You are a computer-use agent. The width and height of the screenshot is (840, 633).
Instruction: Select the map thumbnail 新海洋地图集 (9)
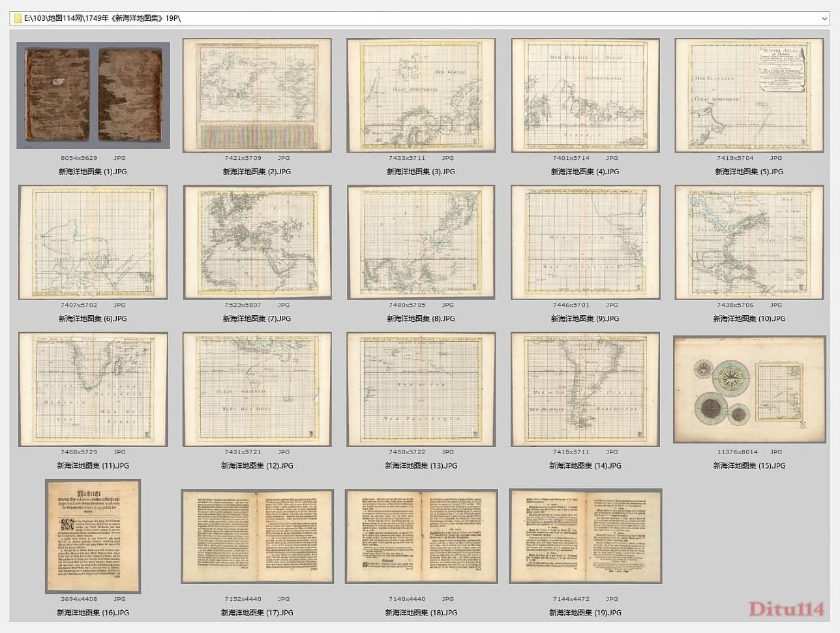point(586,243)
